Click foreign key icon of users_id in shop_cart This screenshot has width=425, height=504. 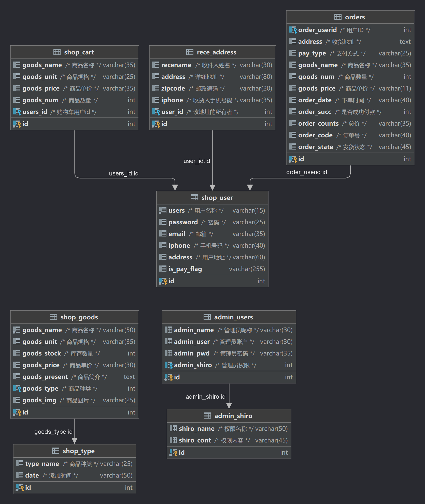[x=17, y=112]
